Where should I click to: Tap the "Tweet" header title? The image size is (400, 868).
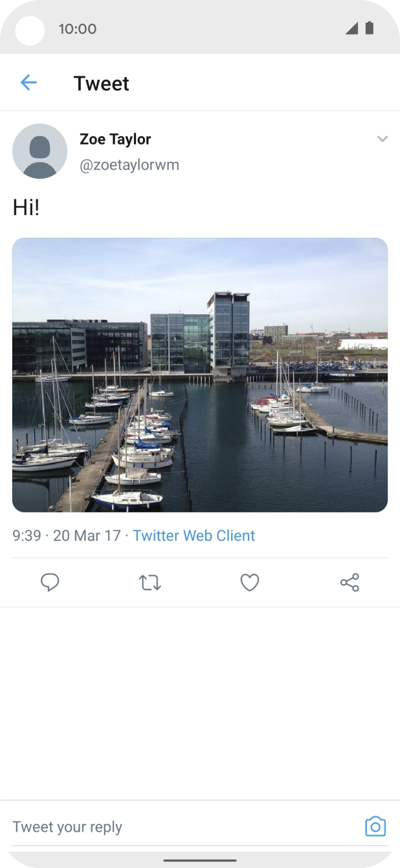pos(102,84)
